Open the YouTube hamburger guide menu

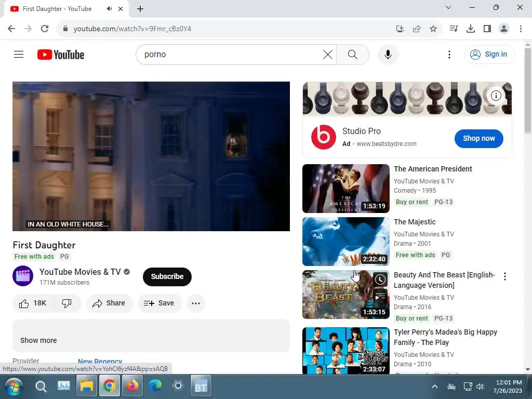click(19, 54)
